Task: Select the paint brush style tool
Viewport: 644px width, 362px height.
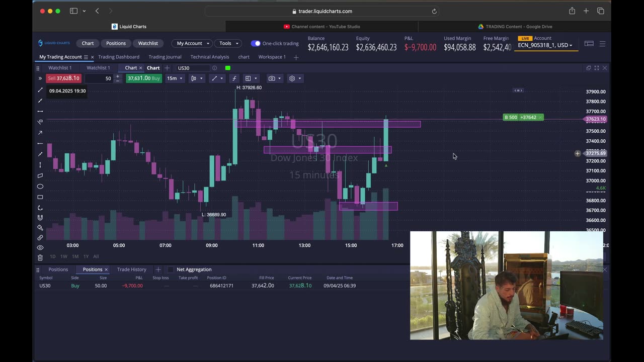Action: tap(40, 227)
